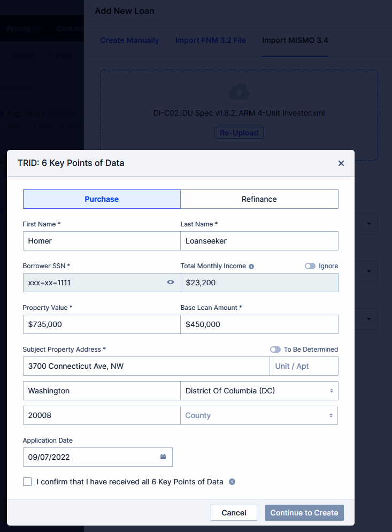Cancel the TRID data entry
The height and width of the screenshot is (532, 392).
(234, 513)
